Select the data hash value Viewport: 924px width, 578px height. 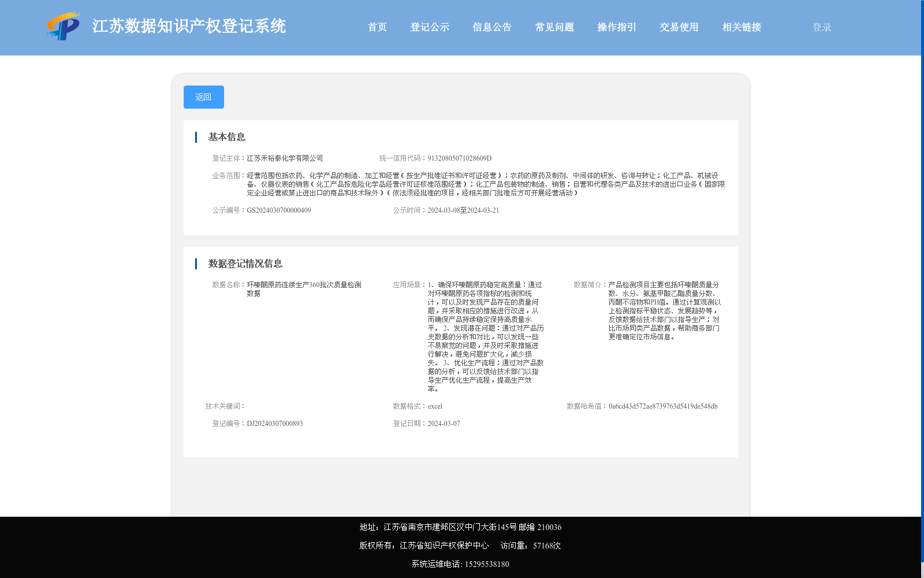click(x=663, y=406)
